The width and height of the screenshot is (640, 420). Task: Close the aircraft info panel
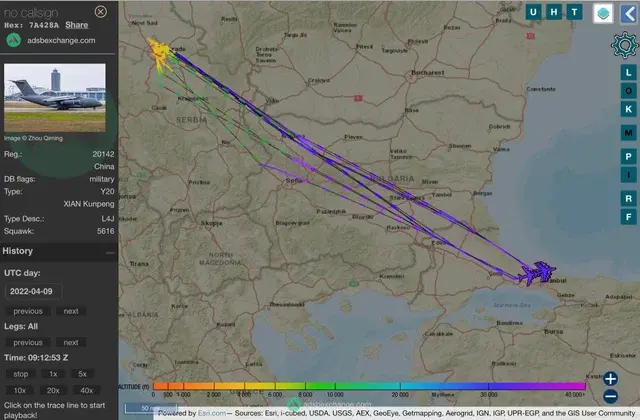[x=100, y=11]
